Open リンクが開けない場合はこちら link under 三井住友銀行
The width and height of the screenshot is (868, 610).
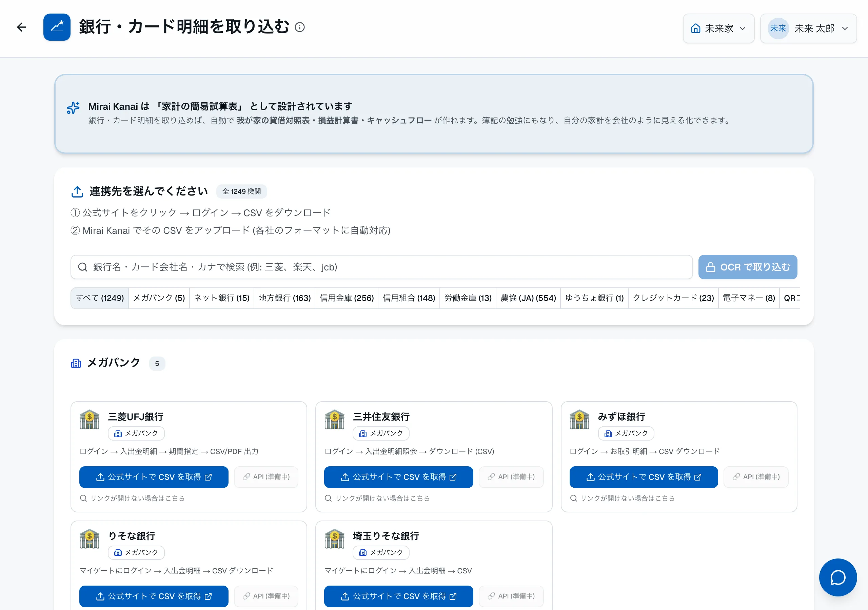point(377,499)
